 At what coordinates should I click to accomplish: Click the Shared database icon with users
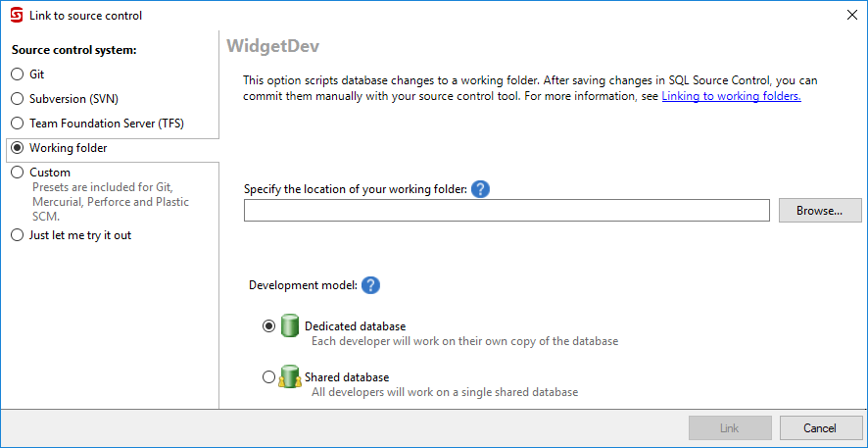[x=289, y=377]
